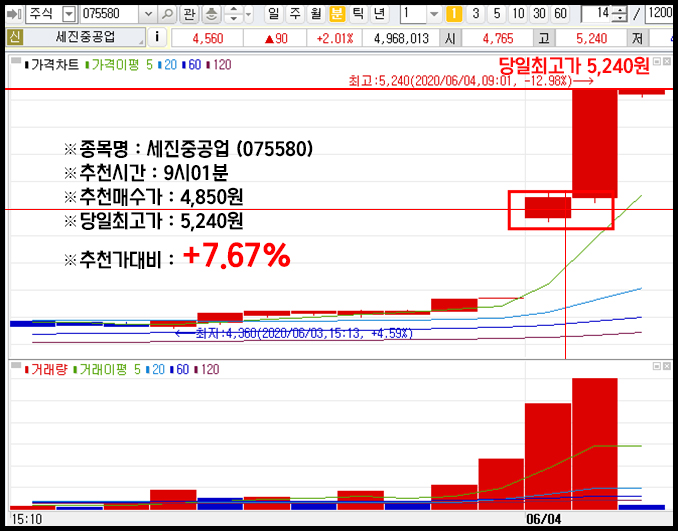Close the volume chart pane
This screenshot has height=531, width=678.
[x=667, y=366]
